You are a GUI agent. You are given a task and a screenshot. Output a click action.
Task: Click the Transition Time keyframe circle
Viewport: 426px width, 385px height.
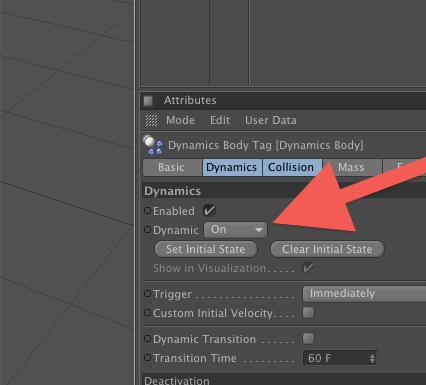click(147, 358)
